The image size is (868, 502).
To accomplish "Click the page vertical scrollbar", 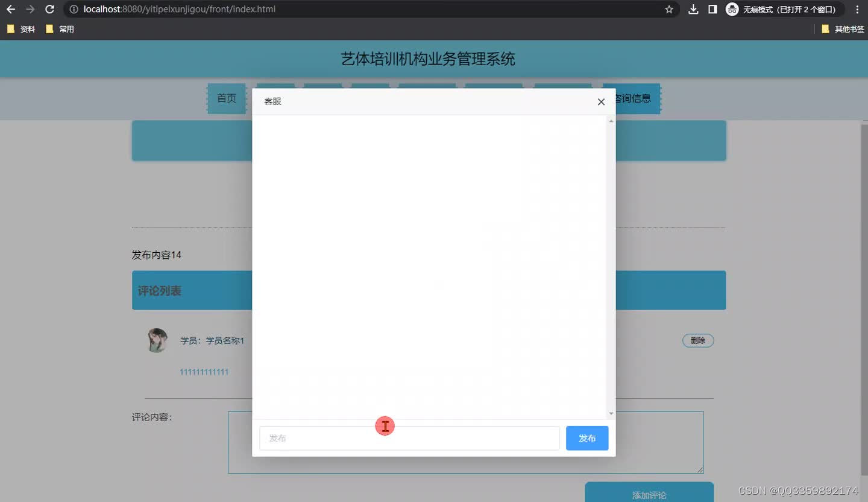I will 864,299.
